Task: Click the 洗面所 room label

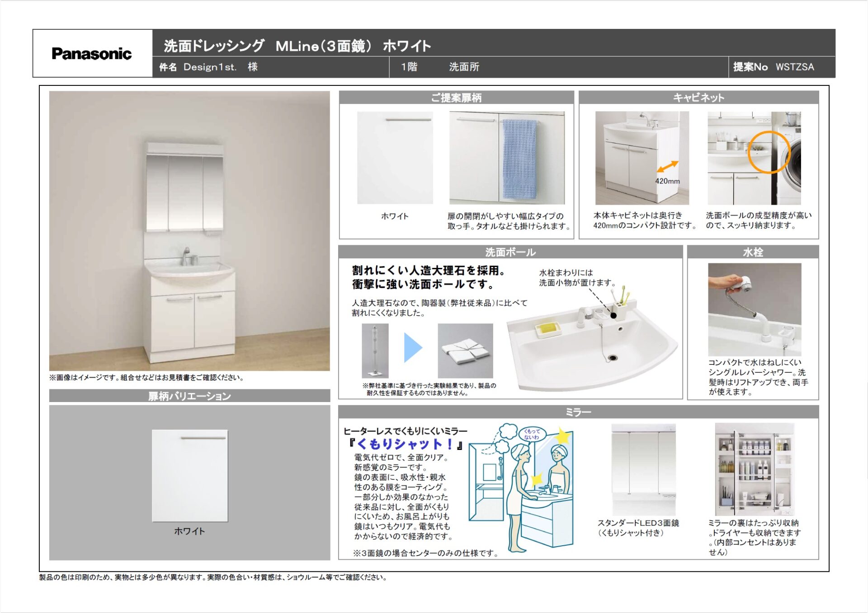Action: (464, 67)
